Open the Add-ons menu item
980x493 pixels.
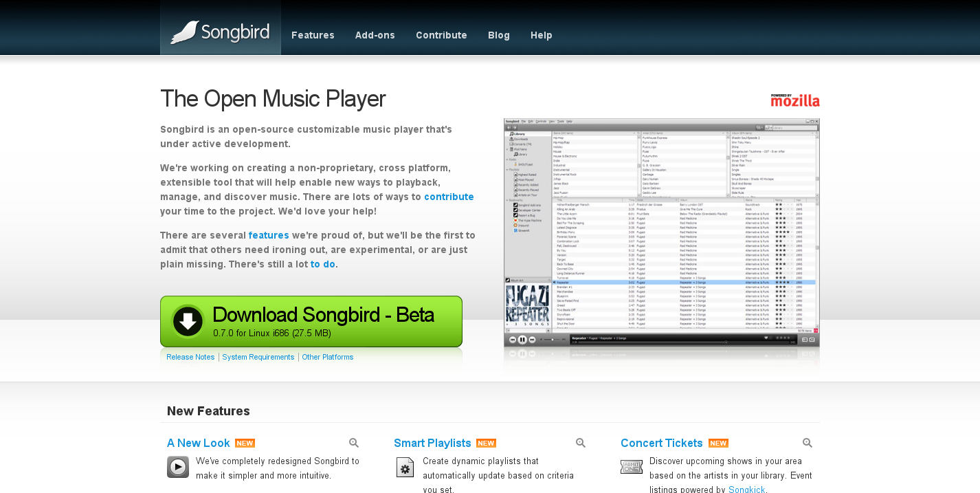click(375, 35)
